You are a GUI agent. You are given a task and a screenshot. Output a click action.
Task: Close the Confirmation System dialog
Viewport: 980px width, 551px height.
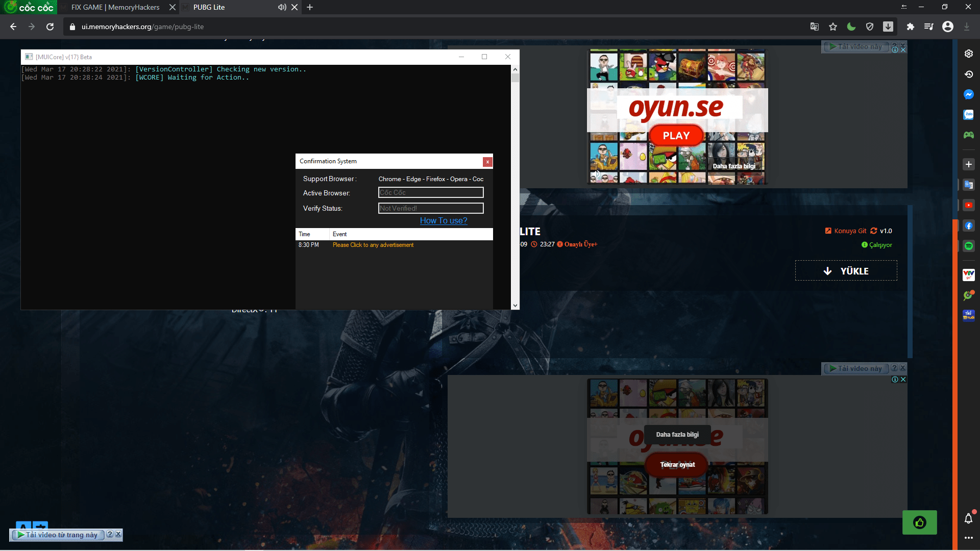pyautogui.click(x=487, y=162)
